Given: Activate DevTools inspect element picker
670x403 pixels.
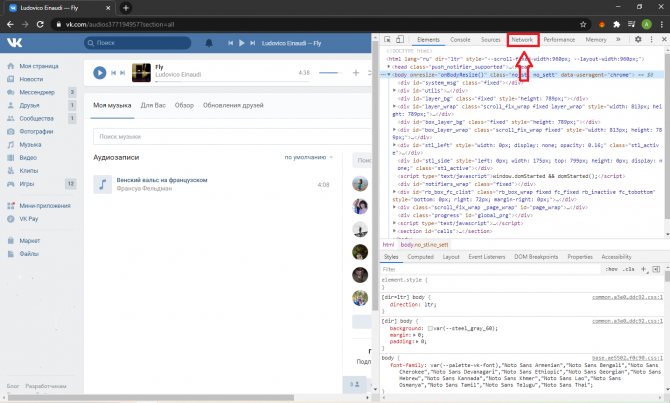Looking at the screenshot, I should click(385, 39).
